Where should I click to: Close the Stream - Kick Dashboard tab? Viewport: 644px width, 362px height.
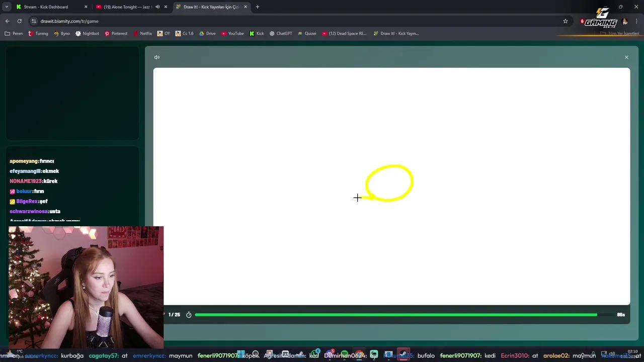pyautogui.click(x=86, y=7)
